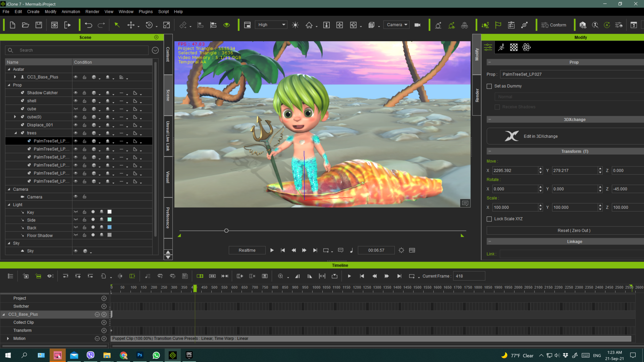Screen dimensions: 644x362
Task: Save project with the floppy disk icon
Action: click(39, 25)
